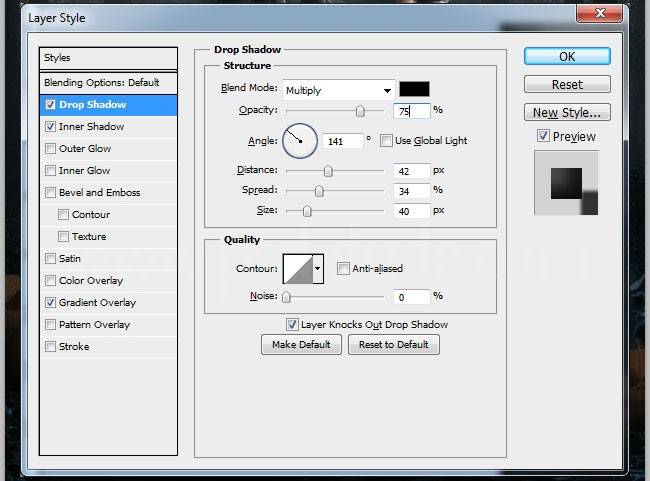The image size is (650, 481).
Task: Open the Blend Mode Multiply dropdown
Action: pyautogui.click(x=338, y=90)
